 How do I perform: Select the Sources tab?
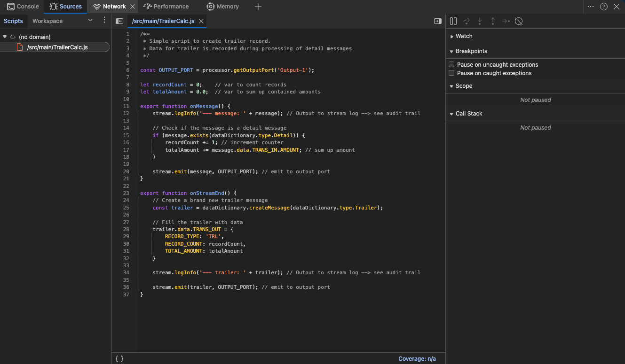[x=65, y=7]
